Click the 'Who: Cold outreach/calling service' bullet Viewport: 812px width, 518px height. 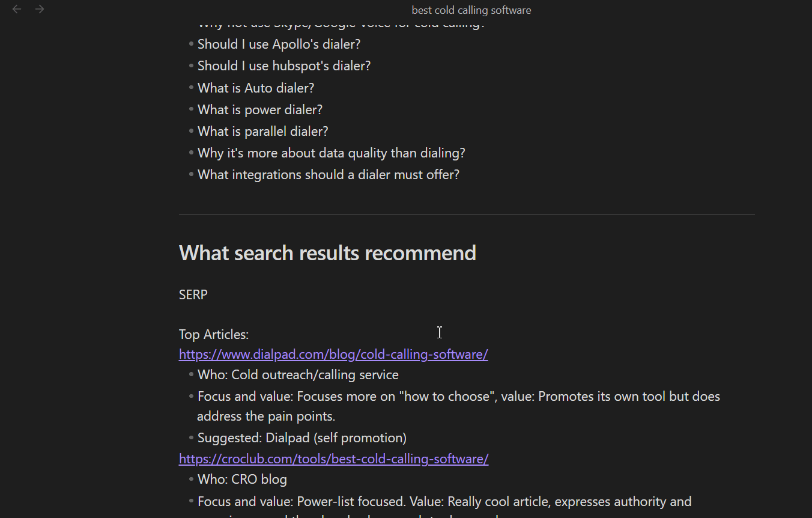click(x=297, y=374)
